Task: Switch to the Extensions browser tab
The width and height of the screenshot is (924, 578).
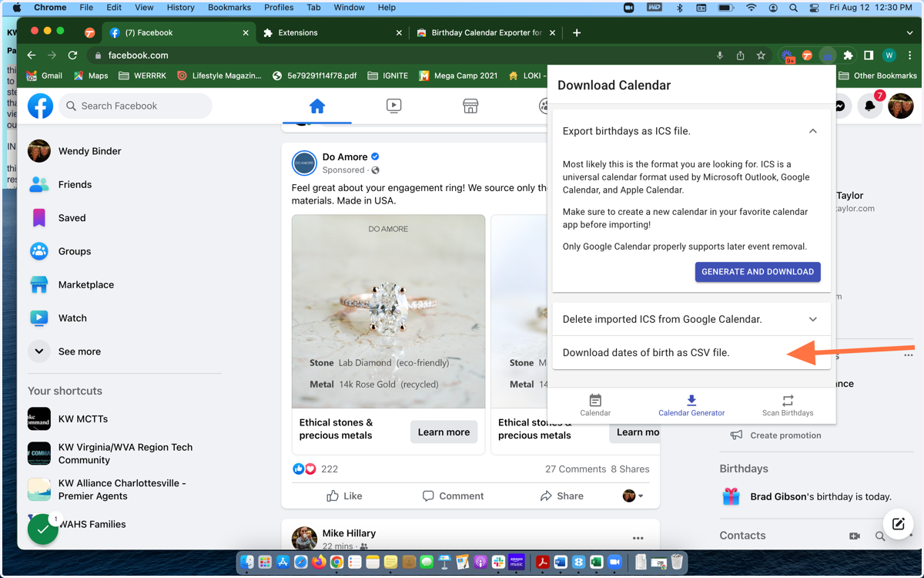Action: coord(332,33)
